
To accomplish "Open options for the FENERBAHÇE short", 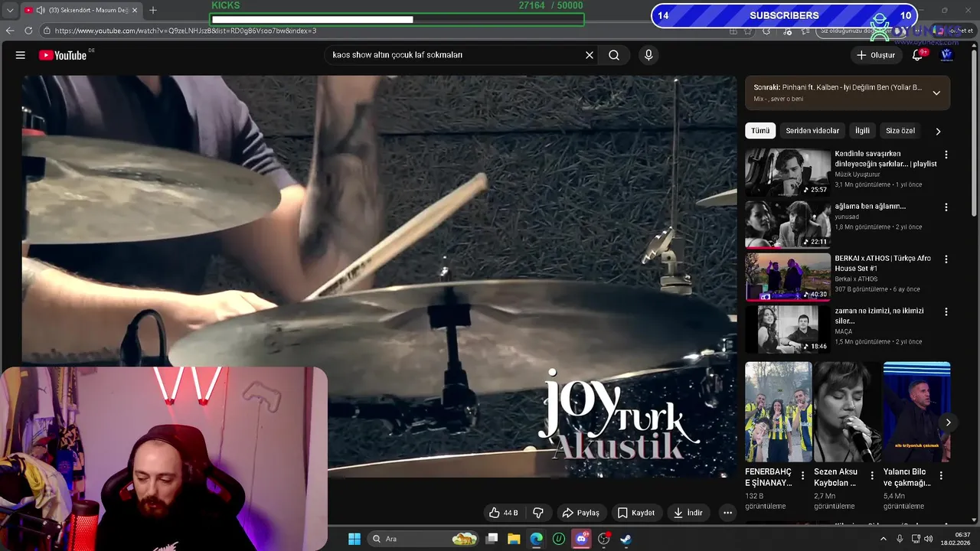I will point(802,476).
